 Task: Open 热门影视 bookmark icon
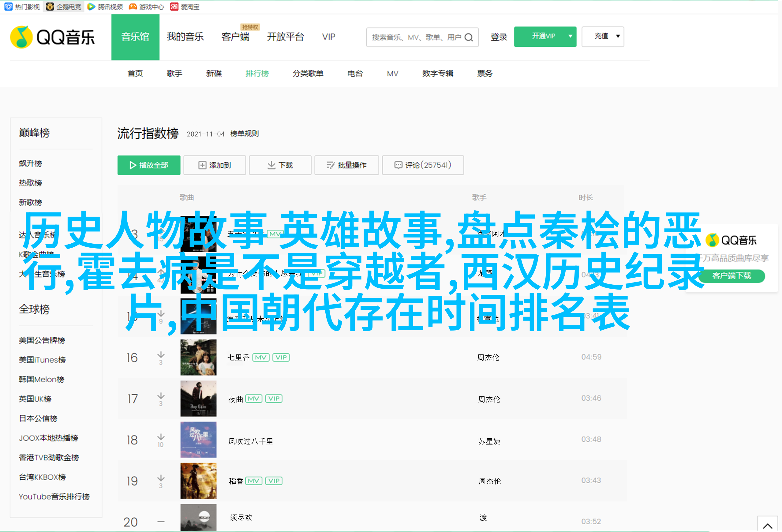click(x=8, y=6)
